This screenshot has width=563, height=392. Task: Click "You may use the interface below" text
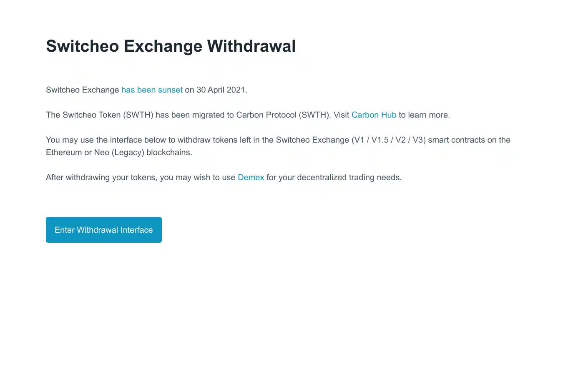coord(106,140)
